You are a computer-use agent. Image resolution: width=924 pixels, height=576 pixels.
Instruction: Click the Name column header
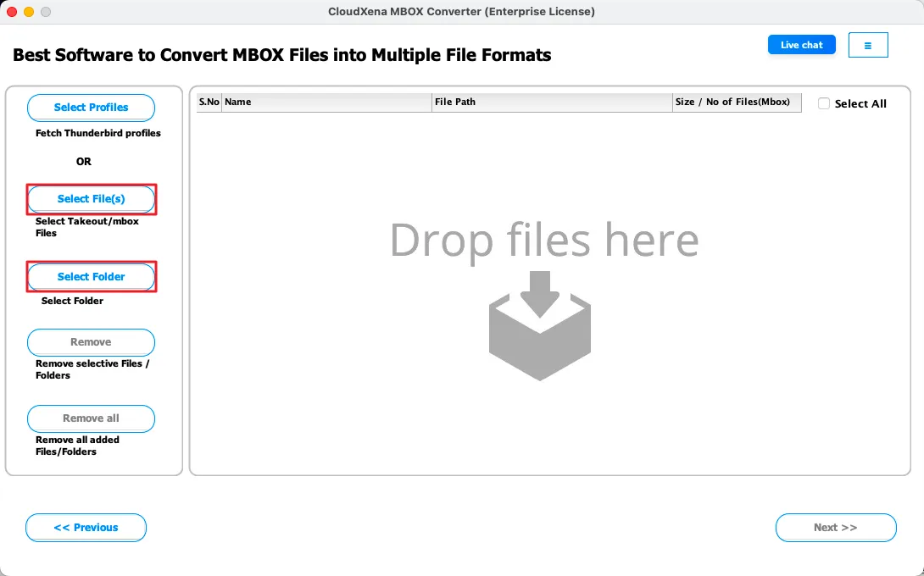click(326, 102)
